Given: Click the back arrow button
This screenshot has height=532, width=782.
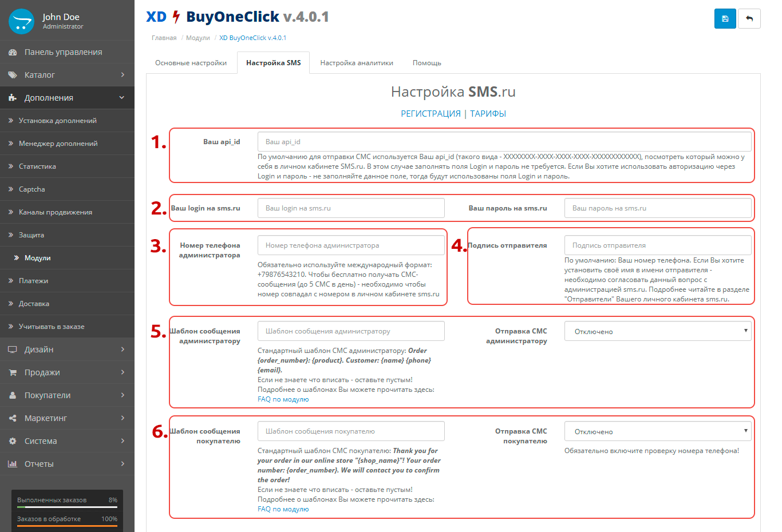Looking at the screenshot, I should [x=749, y=19].
